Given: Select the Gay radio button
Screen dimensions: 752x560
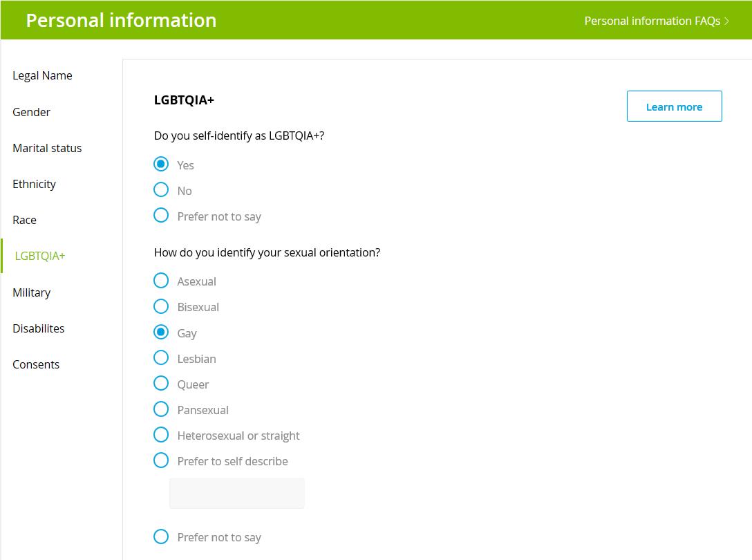Looking at the screenshot, I should click(x=161, y=332).
